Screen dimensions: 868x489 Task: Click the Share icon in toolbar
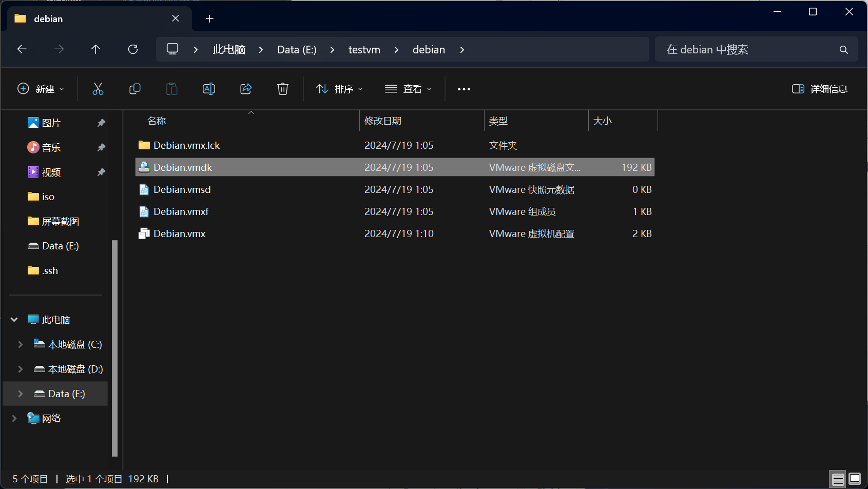(246, 89)
